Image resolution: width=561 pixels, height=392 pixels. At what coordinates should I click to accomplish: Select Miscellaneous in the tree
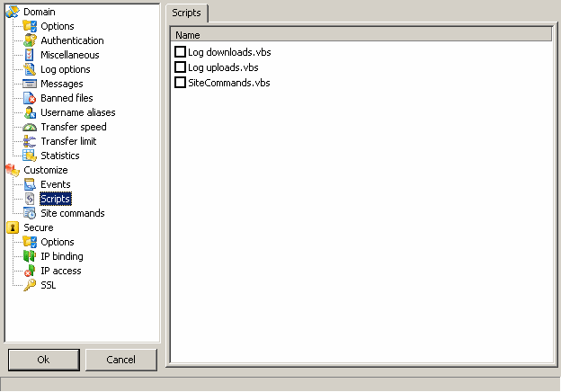pyautogui.click(x=70, y=55)
